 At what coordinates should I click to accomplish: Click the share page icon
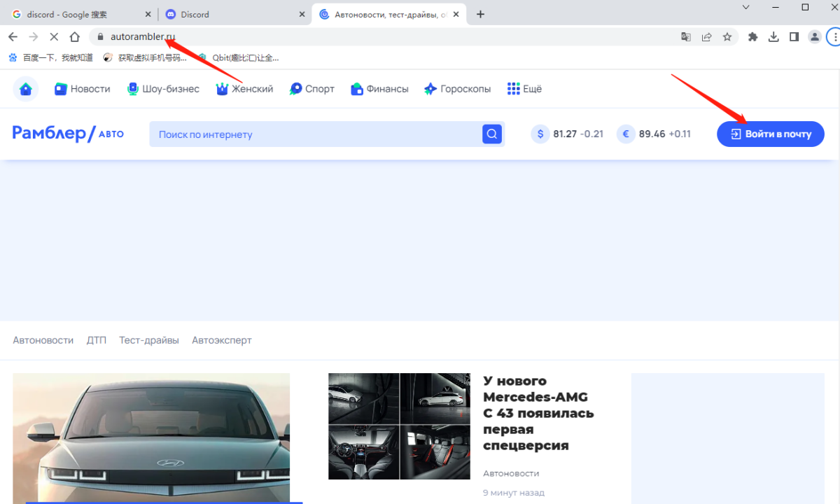click(707, 37)
